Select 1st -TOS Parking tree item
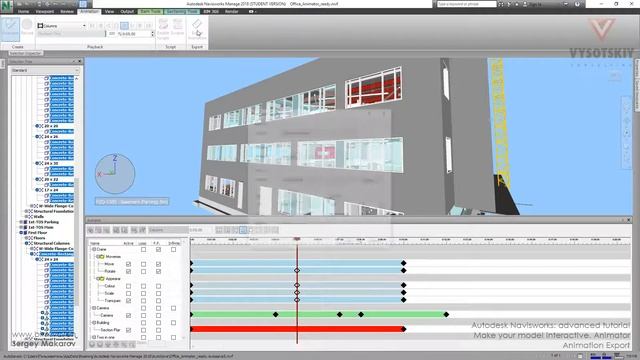640x360 pixels. pyautogui.click(x=43, y=222)
